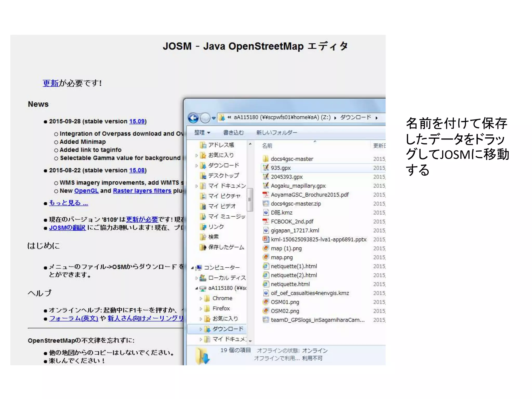The width and height of the screenshot is (532, 399).
Task: Collapse the aA115180 network drive node
Action: [197, 288]
